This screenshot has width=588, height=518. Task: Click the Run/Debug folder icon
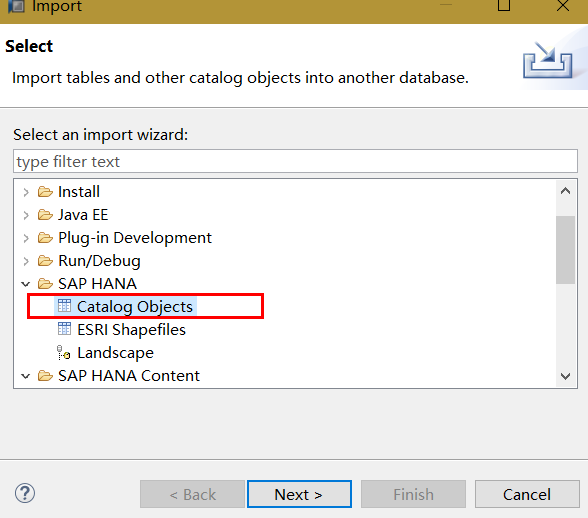pos(45,261)
